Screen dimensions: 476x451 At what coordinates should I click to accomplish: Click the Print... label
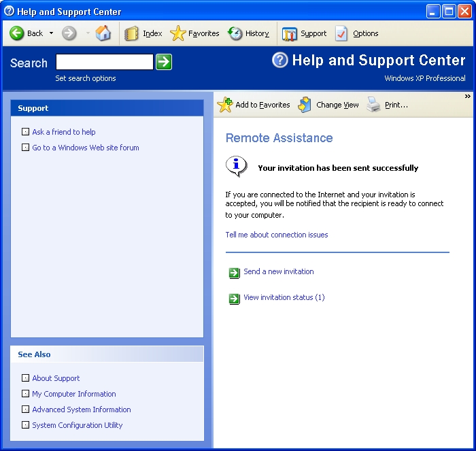tap(396, 105)
